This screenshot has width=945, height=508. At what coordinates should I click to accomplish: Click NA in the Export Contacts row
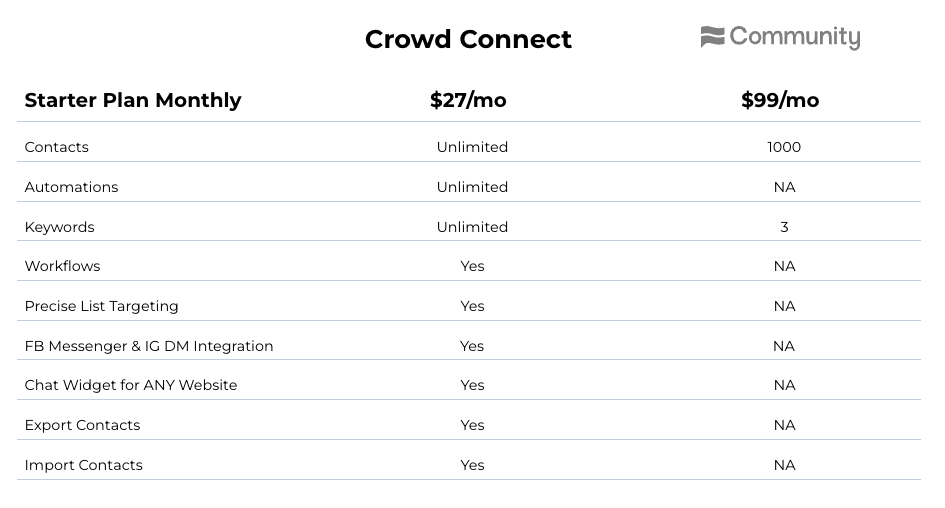(x=785, y=425)
